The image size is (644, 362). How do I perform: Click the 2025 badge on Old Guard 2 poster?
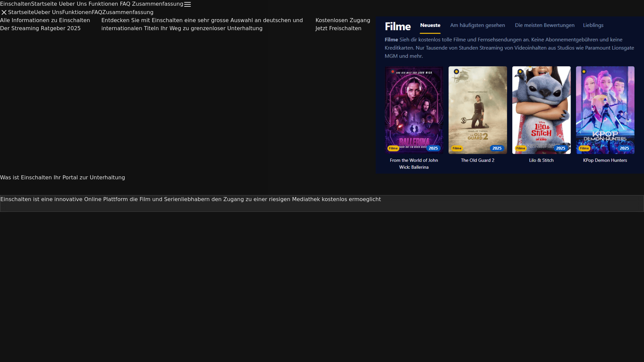pyautogui.click(x=497, y=148)
